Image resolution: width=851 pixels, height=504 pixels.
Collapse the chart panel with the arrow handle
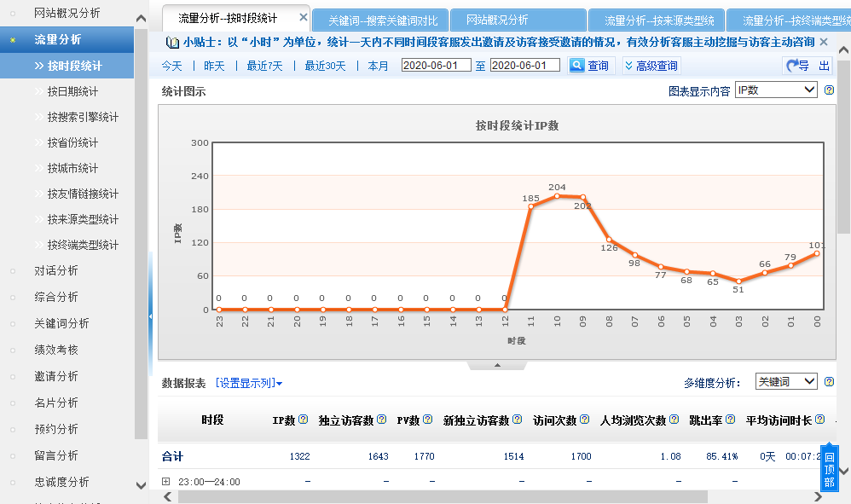(497, 365)
